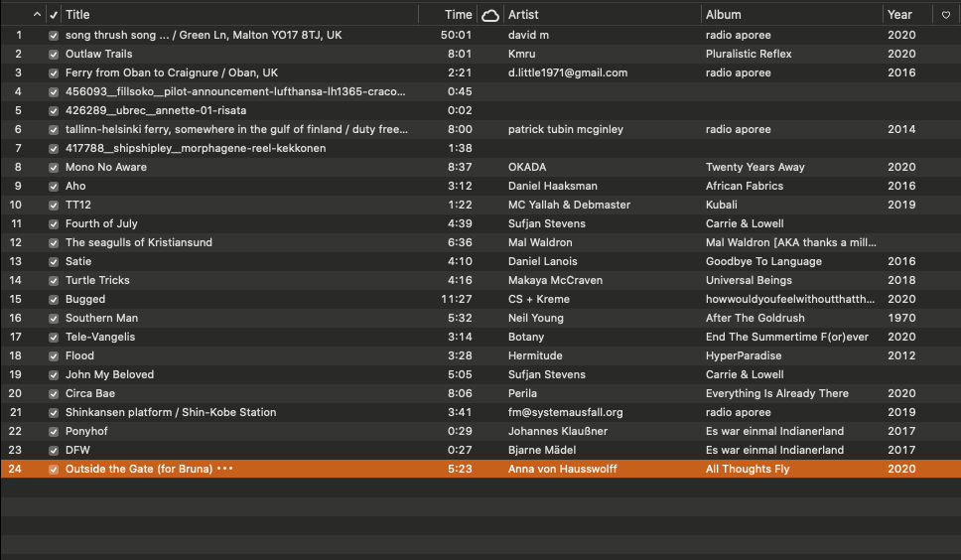Click the heart (love) column header icon
961x560 pixels.
946,15
